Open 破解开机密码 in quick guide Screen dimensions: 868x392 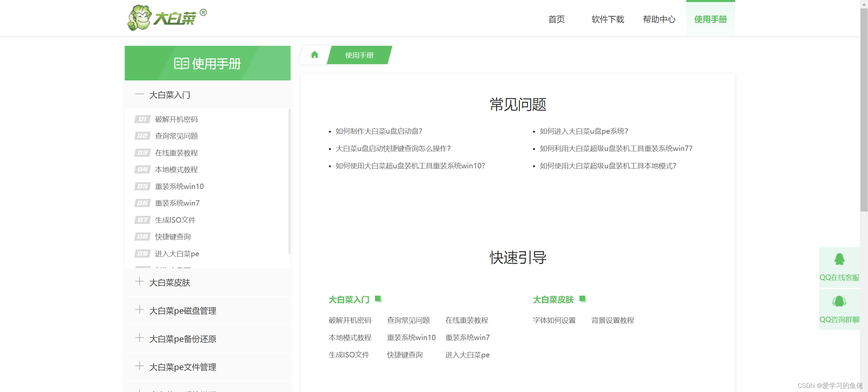[x=350, y=320]
